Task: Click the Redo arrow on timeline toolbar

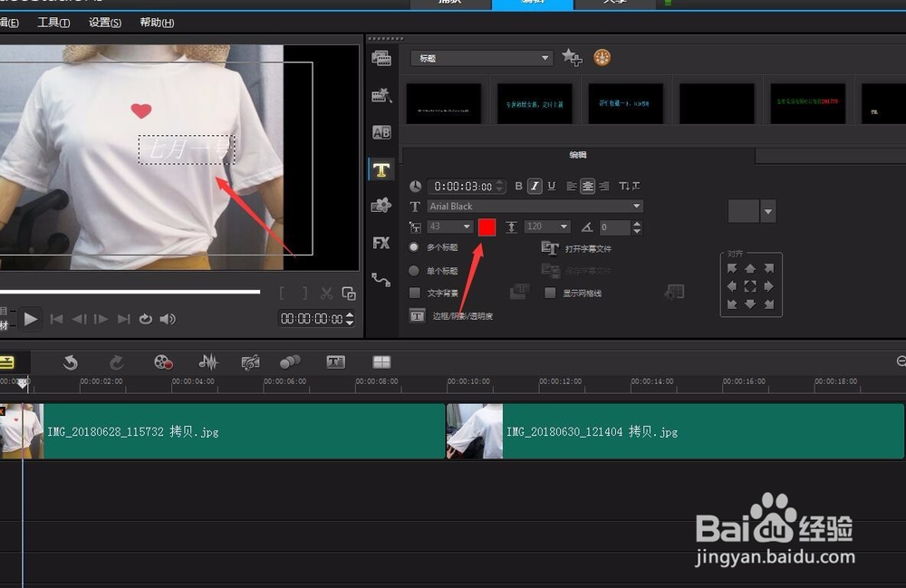Action: [x=117, y=362]
